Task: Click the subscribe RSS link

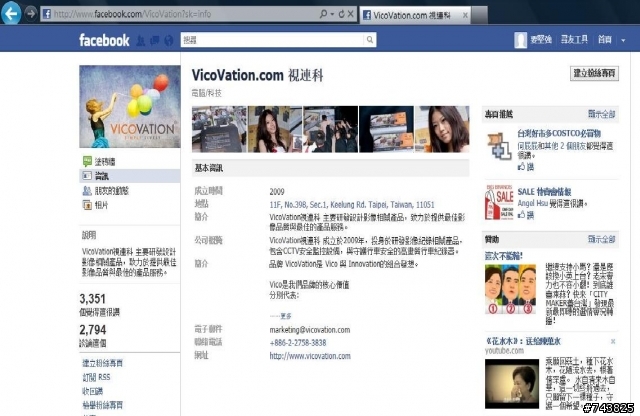Action: pos(96,377)
